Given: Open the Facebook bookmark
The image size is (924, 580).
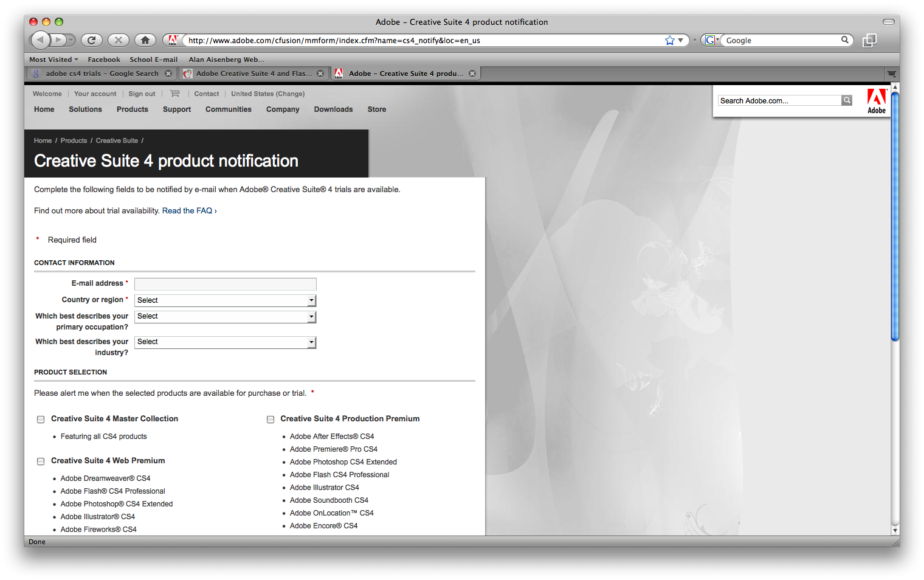Looking at the screenshot, I should pyautogui.click(x=104, y=60).
